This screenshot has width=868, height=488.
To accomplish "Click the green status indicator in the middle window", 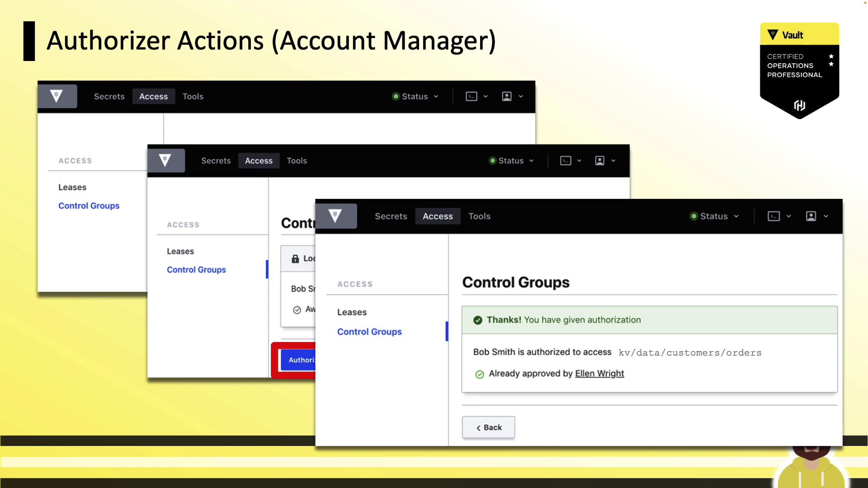I will (x=492, y=161).
